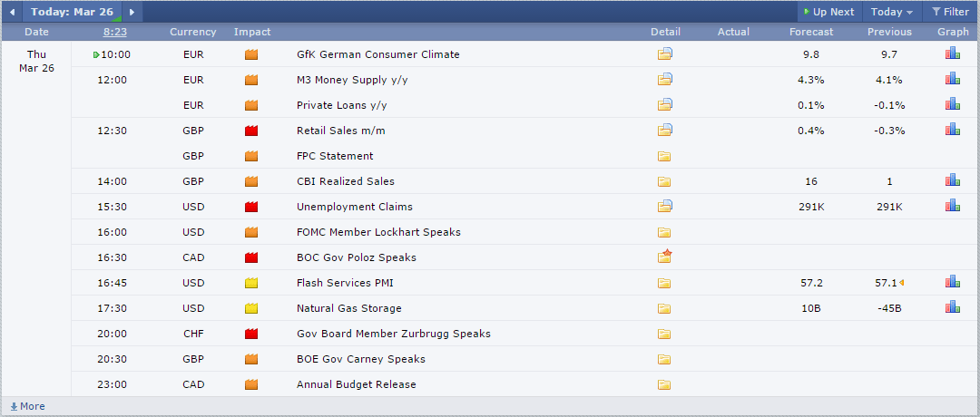Click the yellow impact icon for Flash Services PMI
The image size is (980, 417).
251,283
